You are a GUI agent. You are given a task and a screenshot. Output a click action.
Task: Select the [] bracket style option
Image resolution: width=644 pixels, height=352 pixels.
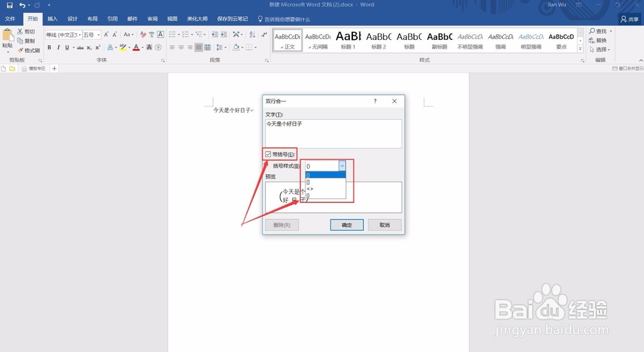(326, 182)
